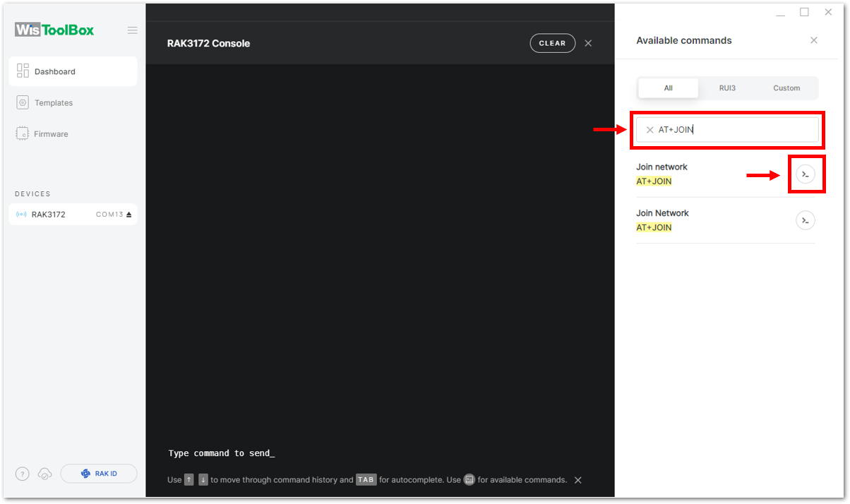This screenshot has height=504, width=850.
Task: Click the first 'Join network' command name
Action: click(x=662, y=167)
